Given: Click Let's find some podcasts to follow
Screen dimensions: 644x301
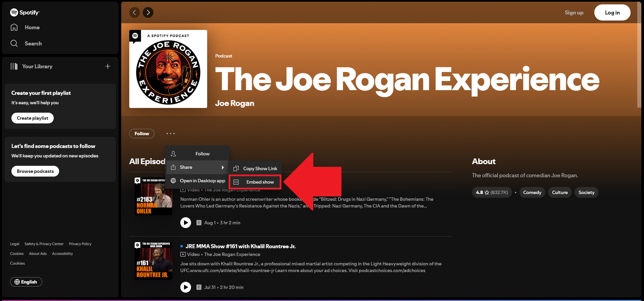Looking at the screenshot, I should point(53,146).
